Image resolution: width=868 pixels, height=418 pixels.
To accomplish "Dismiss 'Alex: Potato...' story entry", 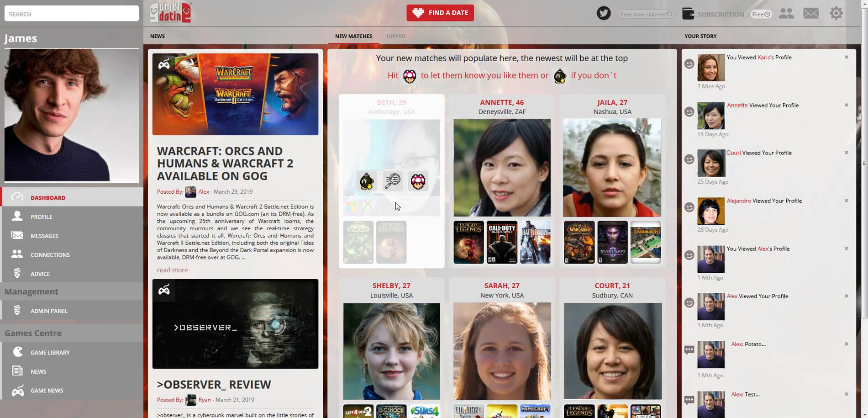I will point(846,344).
